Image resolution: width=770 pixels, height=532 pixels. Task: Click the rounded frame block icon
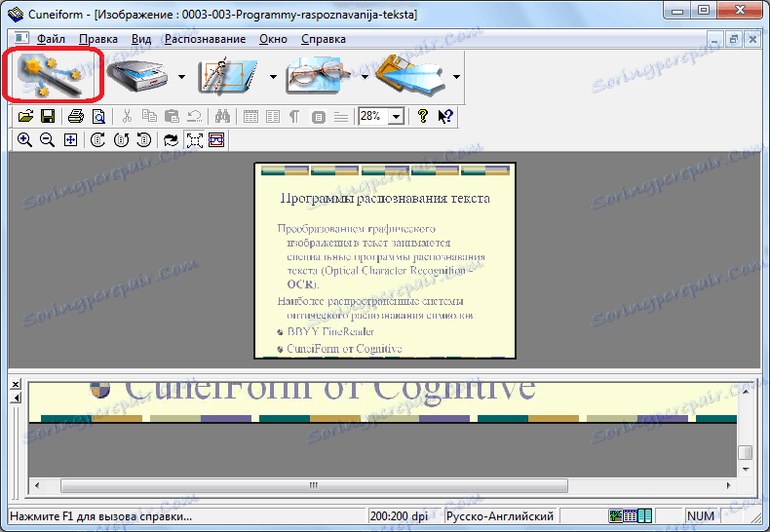[318, 117]
